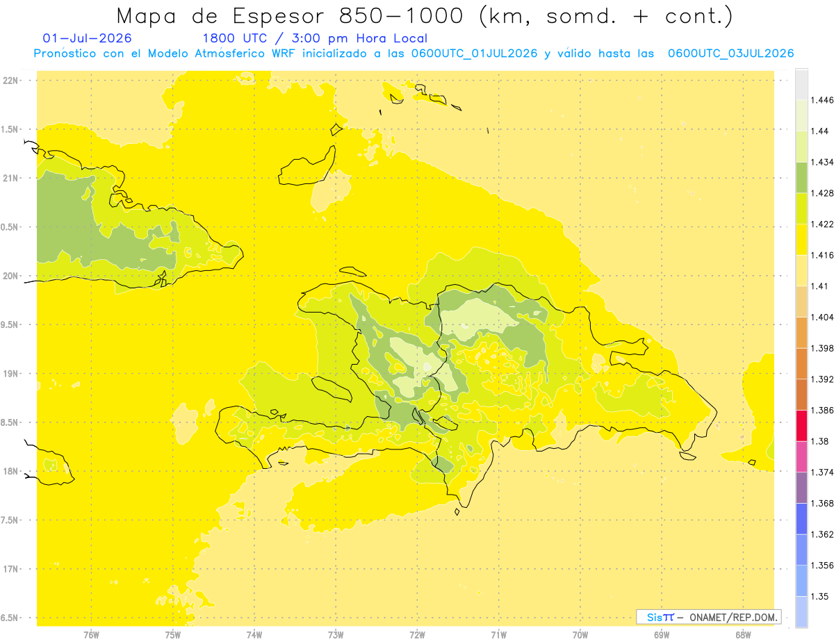Click the legend value '1.374'

[824, 472]
